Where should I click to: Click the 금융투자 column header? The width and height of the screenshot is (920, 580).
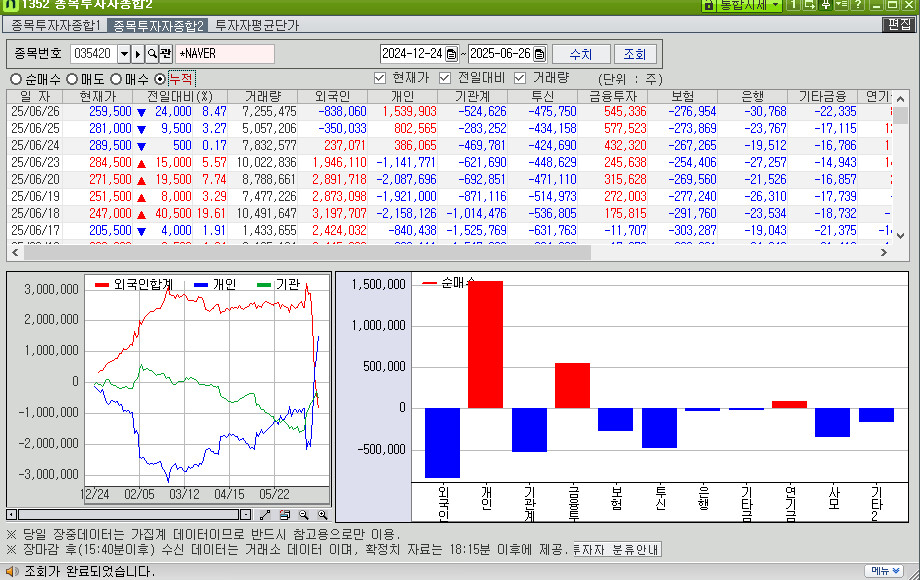coord(613,96)
